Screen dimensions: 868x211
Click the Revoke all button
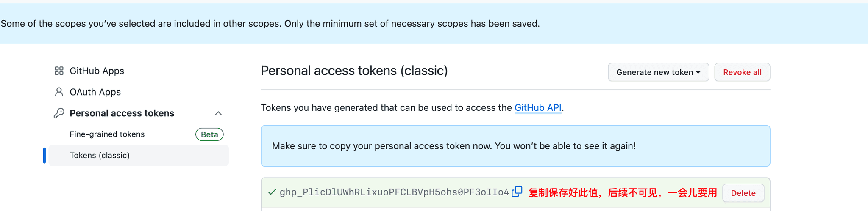(742, 72)
